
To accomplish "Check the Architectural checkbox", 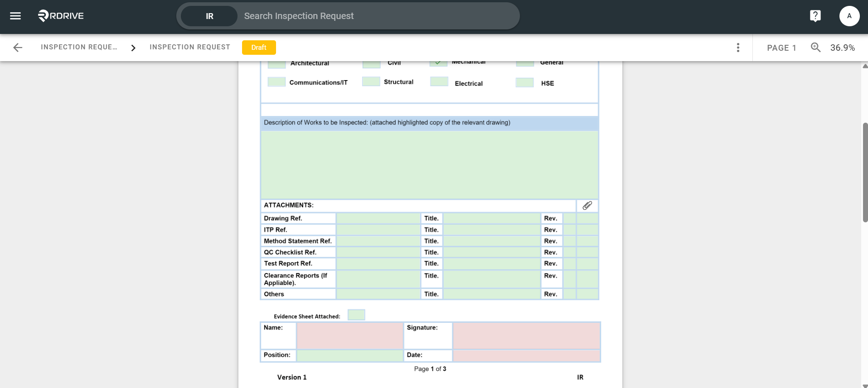I will 276,64.
